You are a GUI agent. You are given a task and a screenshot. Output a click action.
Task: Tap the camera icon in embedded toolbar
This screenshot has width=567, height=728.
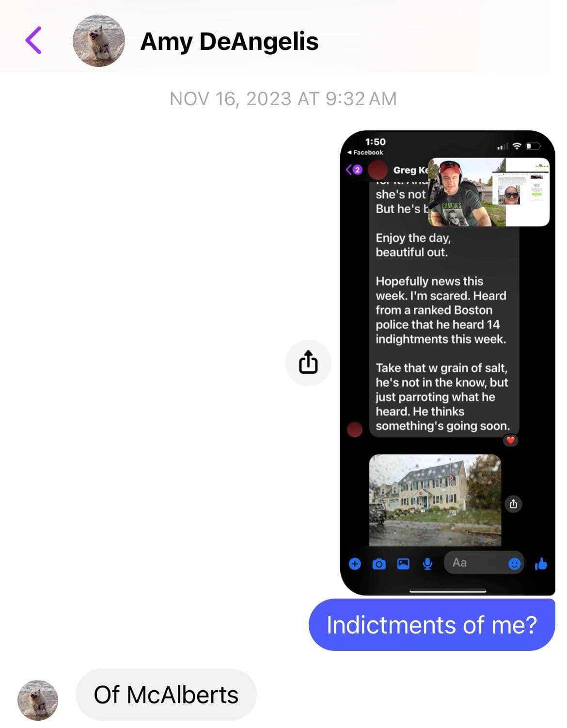[379, 564]
